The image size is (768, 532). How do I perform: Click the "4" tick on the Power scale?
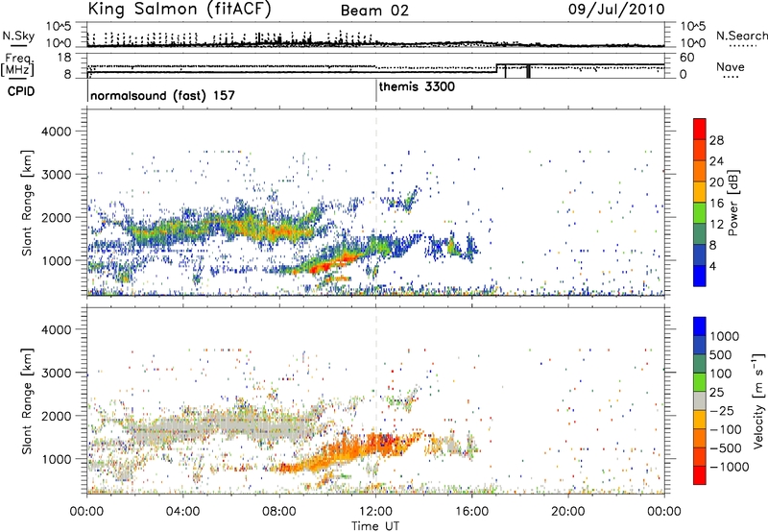[x=713, y=267]
